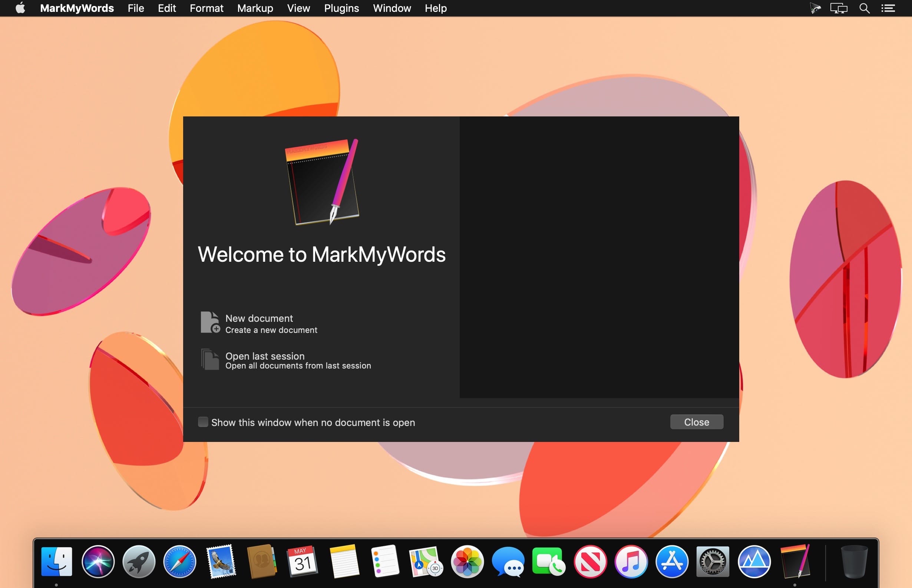
Task: Open the Plugins menu
Action: tap(341, 9)
